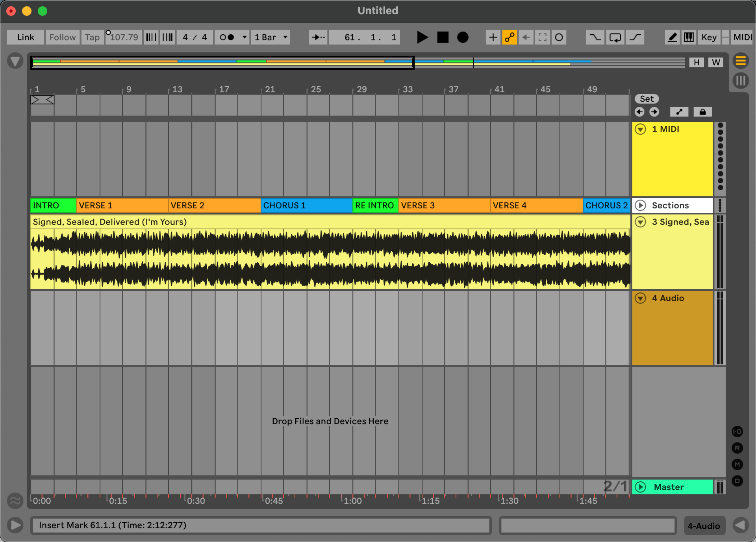Select the VERSE 4 section clip
The height and width of the screenshot is (542, 756).
coord(537,205)
